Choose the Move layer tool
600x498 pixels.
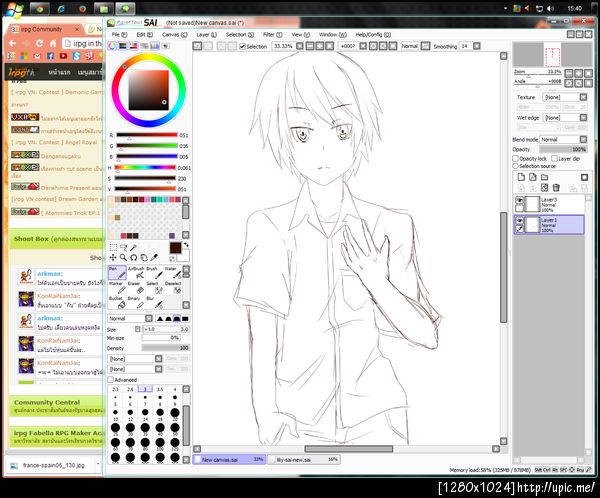(x=113, y=257)
